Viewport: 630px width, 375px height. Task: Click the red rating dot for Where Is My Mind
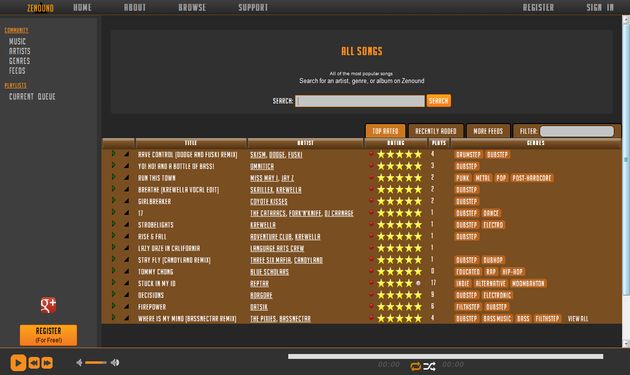click(x=371, y=318)
